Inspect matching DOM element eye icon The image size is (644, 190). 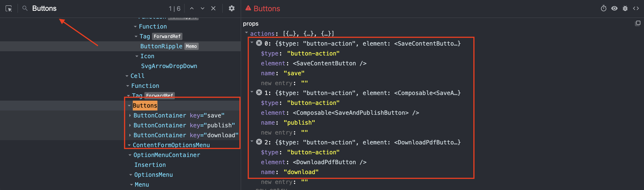click(x=614, y=9)
